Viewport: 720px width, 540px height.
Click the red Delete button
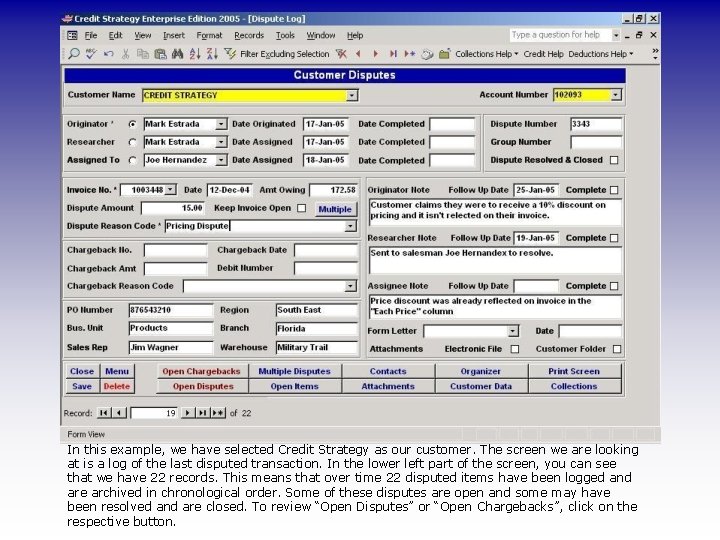(x=117, y=386)
